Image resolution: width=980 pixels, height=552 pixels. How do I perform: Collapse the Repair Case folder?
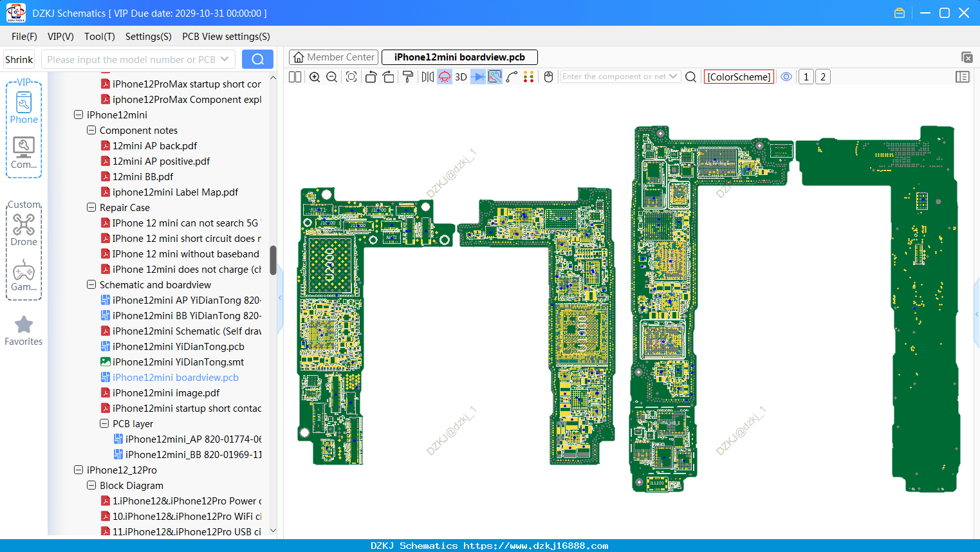91,207
